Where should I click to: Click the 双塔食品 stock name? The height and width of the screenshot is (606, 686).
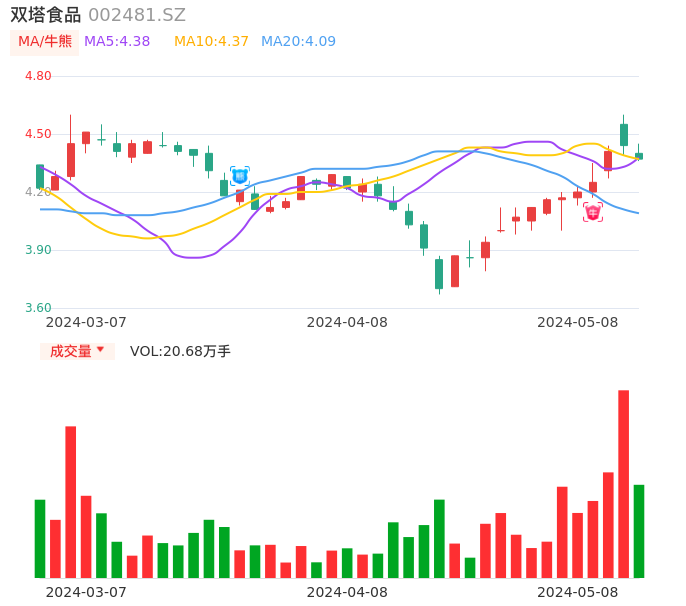point(45,15)
